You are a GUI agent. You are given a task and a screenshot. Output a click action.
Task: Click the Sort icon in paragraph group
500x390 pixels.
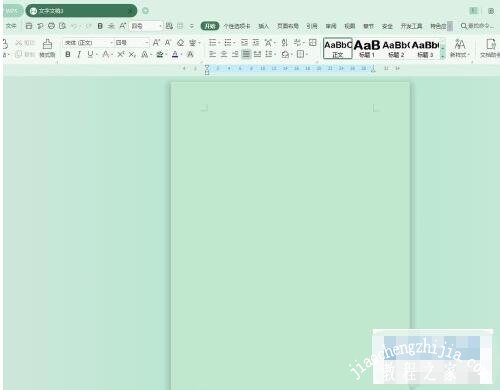[284, 43]
